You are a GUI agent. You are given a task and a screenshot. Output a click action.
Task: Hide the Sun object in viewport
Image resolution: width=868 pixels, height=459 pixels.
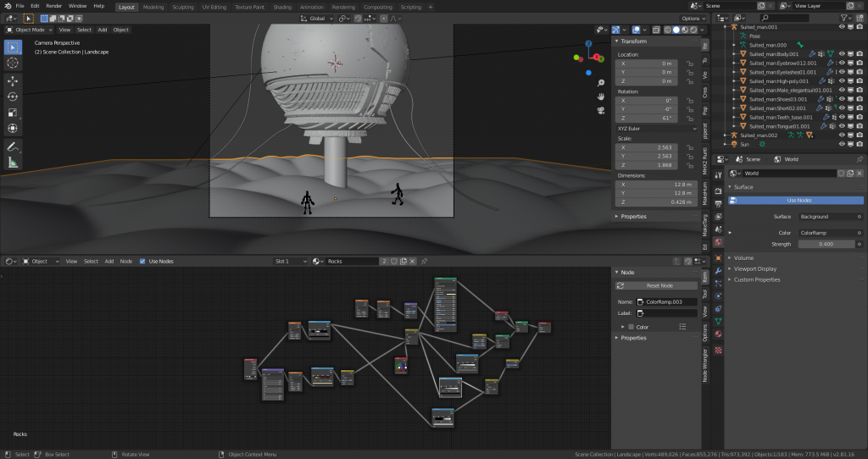[x=842, y=144]
